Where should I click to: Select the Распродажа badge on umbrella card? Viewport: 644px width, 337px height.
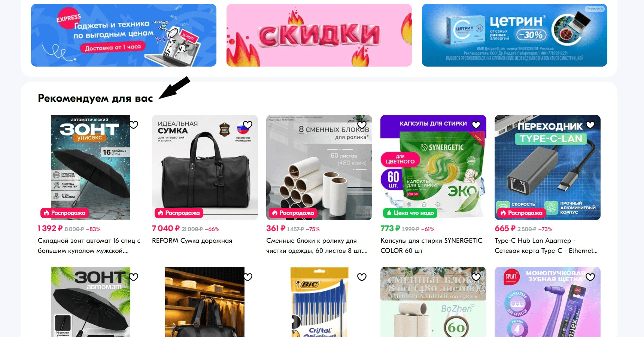pyautogui.click(x=64, y=213)
